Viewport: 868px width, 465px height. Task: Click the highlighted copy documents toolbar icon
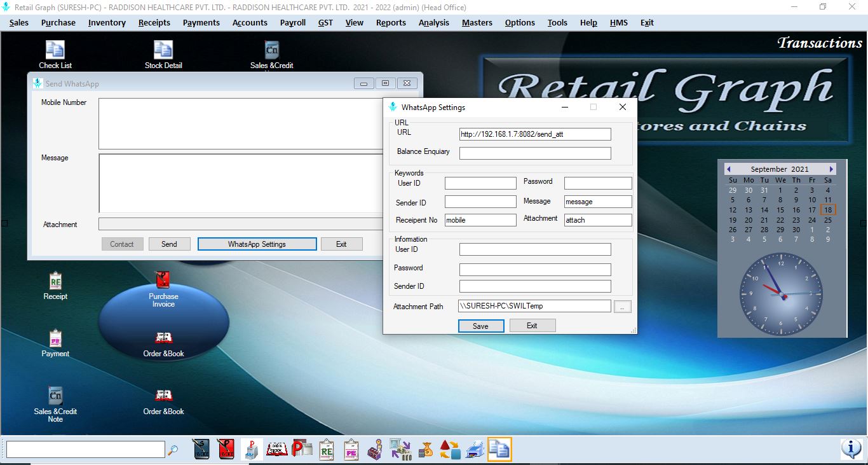coord(499,449)
